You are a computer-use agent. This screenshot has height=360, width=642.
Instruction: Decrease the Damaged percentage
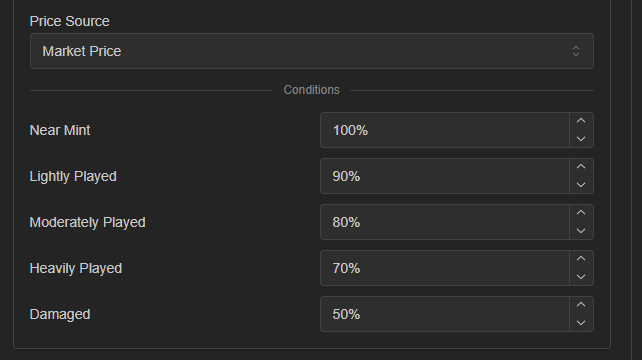581,322
